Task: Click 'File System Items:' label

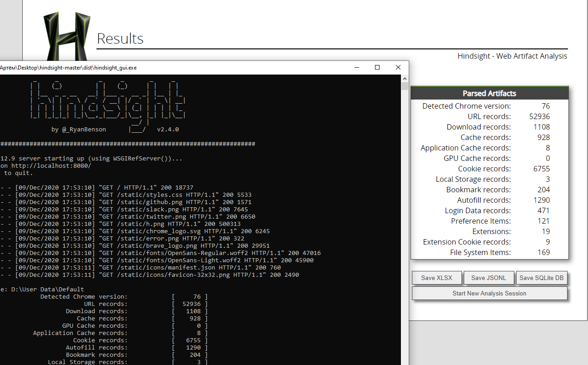Action: pos(481,252)
